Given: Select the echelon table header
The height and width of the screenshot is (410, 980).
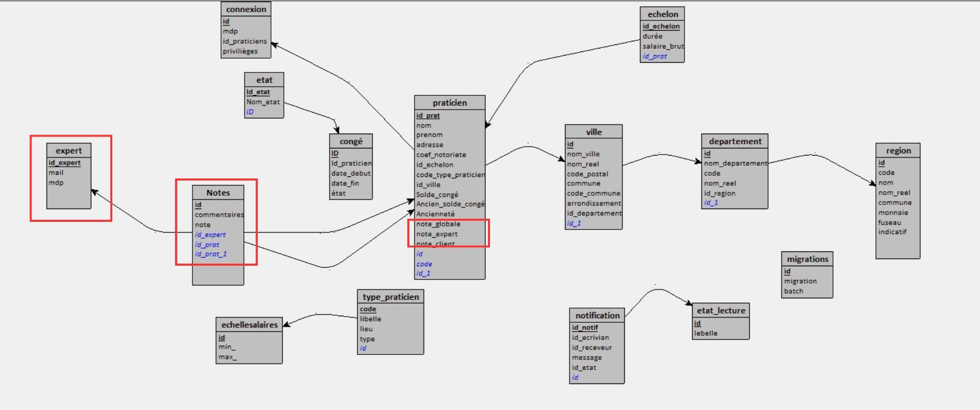Looking at the screenshot, I should point(662,14).
